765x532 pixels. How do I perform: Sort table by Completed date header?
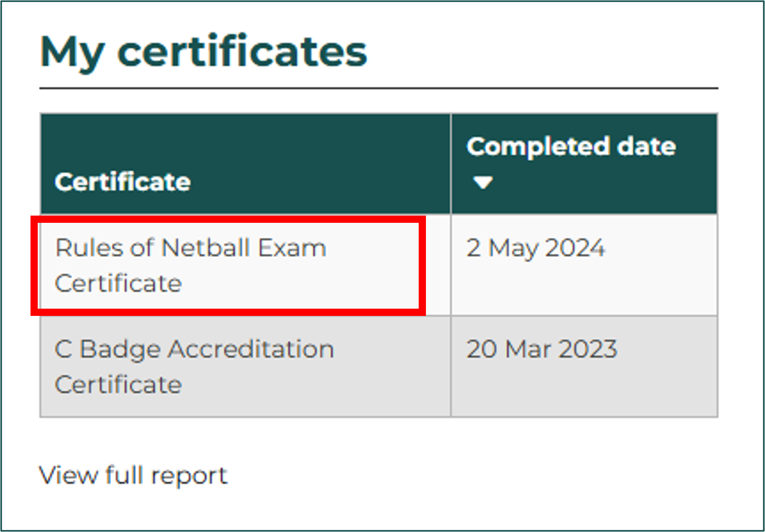click(571, 147)
